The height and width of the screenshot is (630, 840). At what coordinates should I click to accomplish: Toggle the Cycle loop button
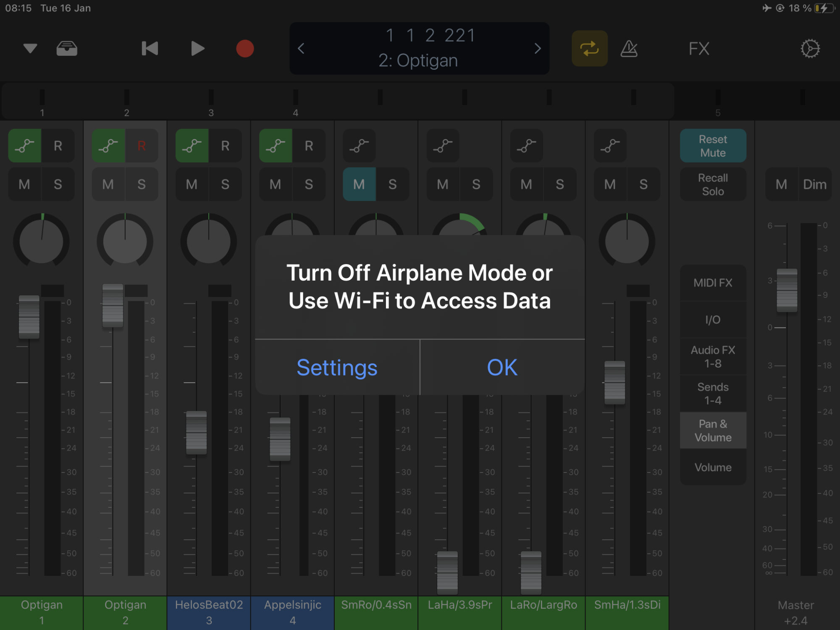click(x=589, y=49)
